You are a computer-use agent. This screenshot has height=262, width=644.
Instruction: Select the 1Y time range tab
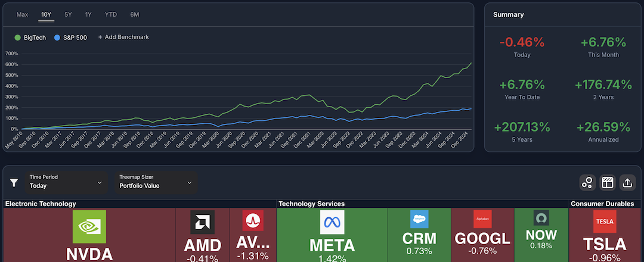[88, 14]
